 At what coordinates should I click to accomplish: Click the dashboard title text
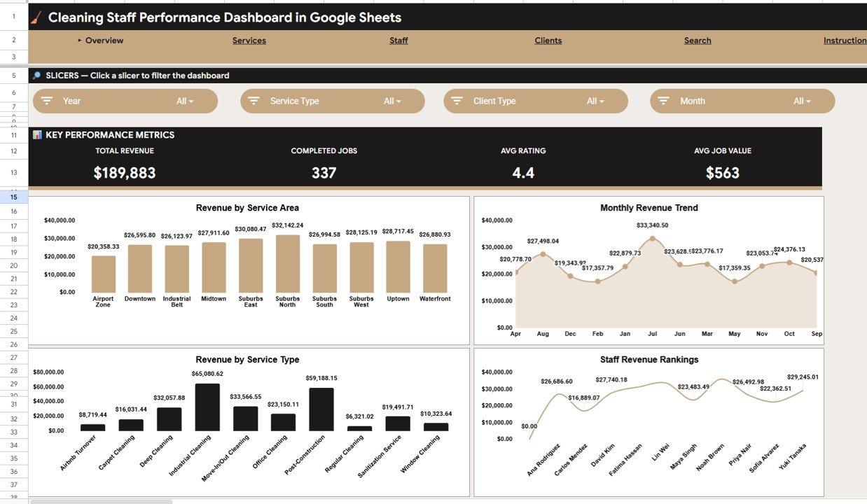(225, 17)
